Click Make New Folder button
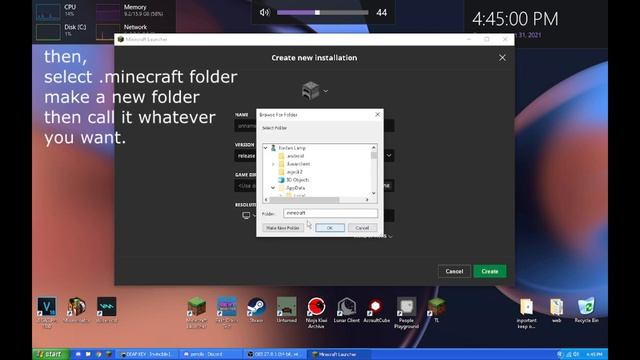 (283, 228)
